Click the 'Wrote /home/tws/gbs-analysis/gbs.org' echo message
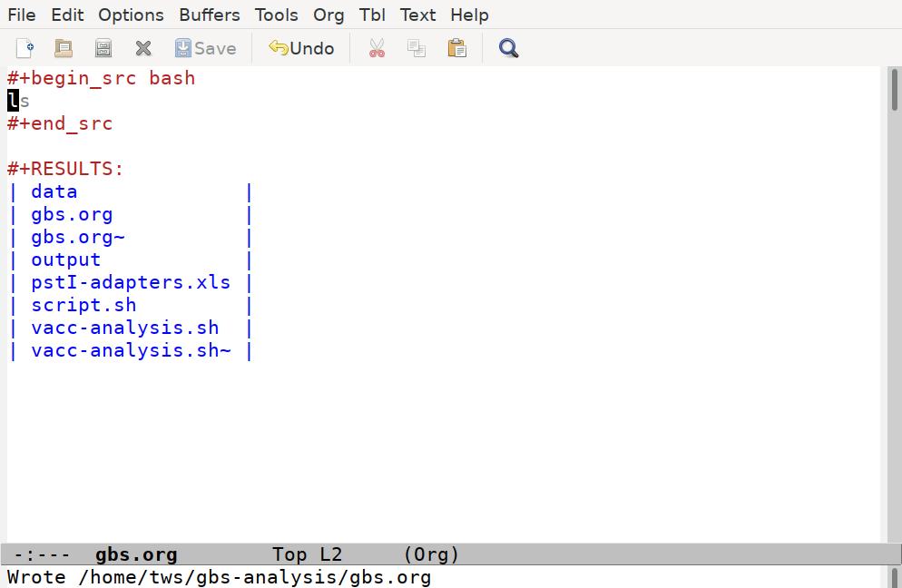The height and width of the screenshot is (588, 902). (x=219, y=577)
